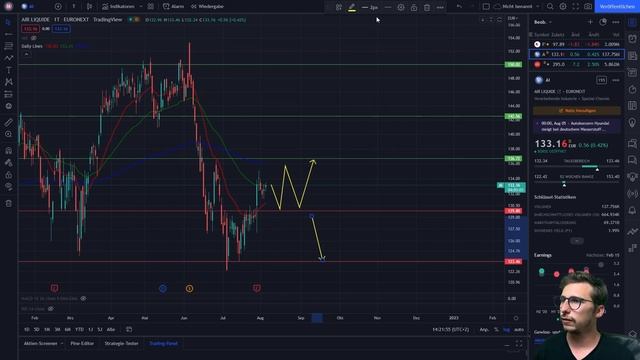Open the unnamed layout cloud save dropdown
The height and width of the screenshot is (360, 640).
tap(517, 7)
